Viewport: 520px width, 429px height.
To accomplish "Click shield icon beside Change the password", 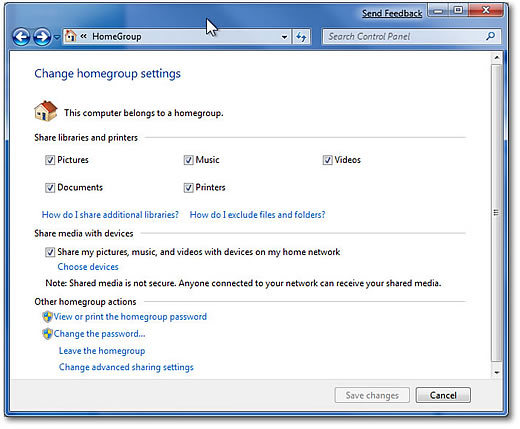I will point(47,333).
